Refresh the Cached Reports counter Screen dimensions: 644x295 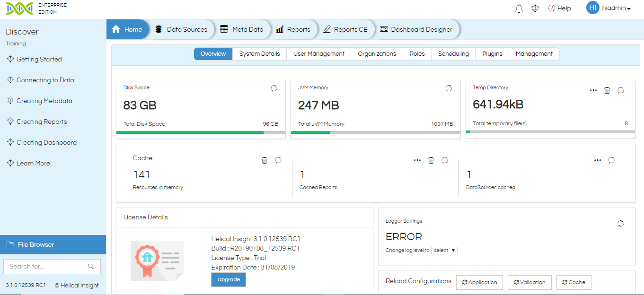[x=445, y=160]
